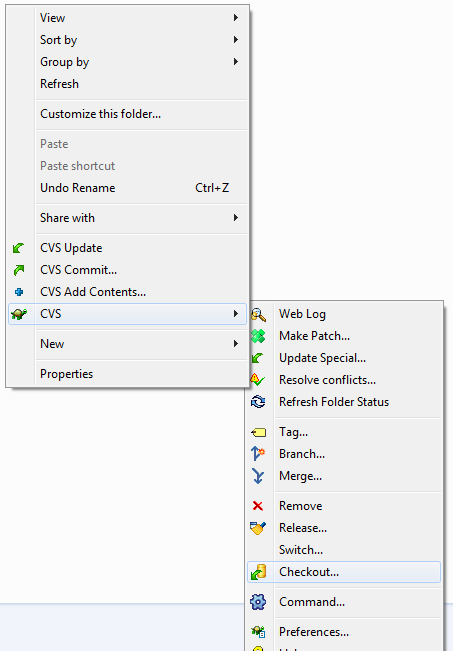Click the Refresh Folder Status icon
The width and height of the screenshot is (453, 651).
(x=258, y=401)
